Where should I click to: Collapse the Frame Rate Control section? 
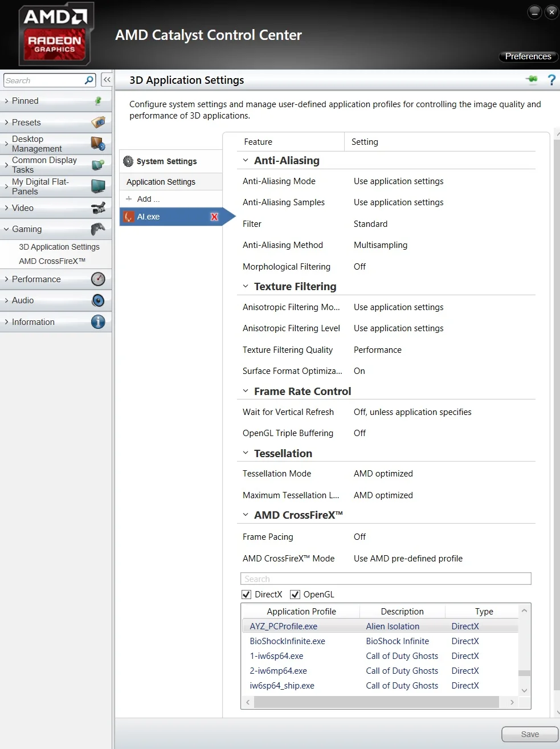(246, 391)
